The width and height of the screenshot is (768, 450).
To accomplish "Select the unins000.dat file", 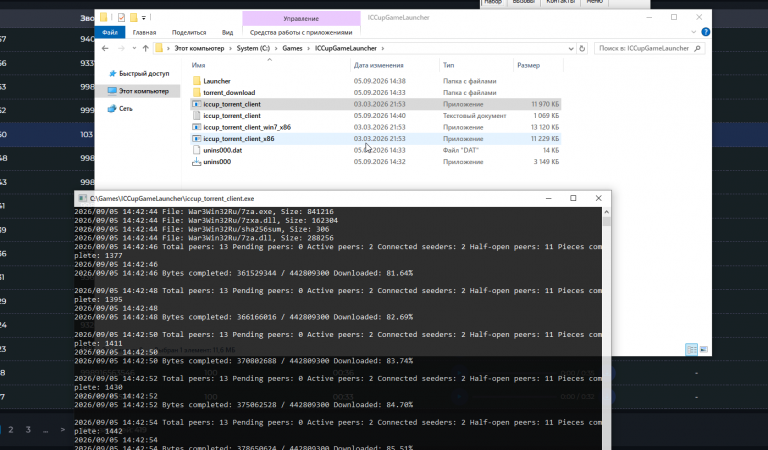I will (223, 150).
